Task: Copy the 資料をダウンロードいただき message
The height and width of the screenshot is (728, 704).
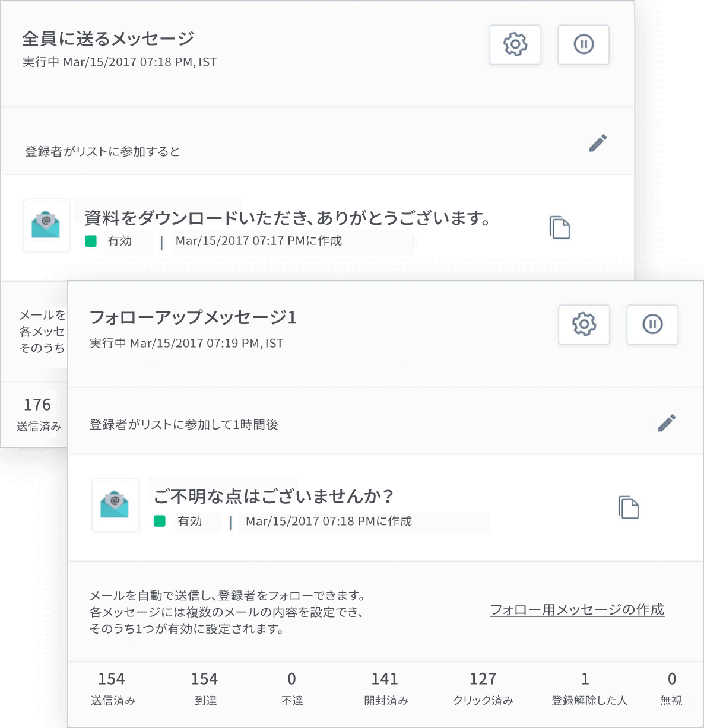Action: pyautogui.click(x=559, y=227)
